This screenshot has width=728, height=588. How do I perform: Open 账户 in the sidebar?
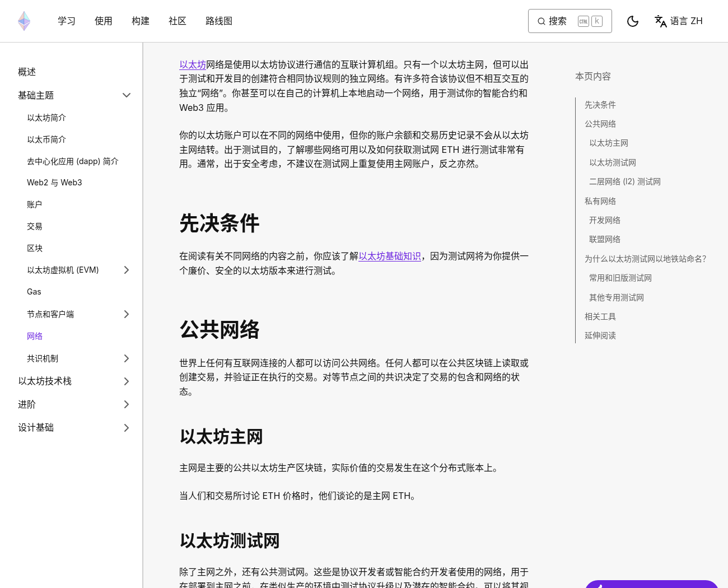(x=35, y=204)
